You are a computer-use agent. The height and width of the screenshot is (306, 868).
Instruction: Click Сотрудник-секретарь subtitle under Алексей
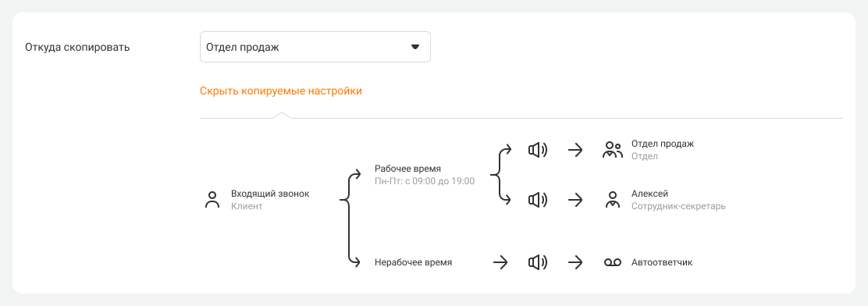(678, 206)
